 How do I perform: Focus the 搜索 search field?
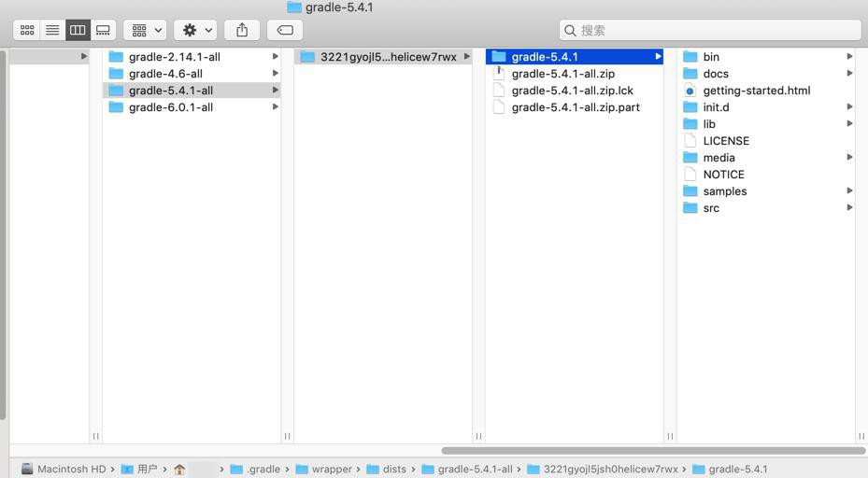(x=710, y=30)
